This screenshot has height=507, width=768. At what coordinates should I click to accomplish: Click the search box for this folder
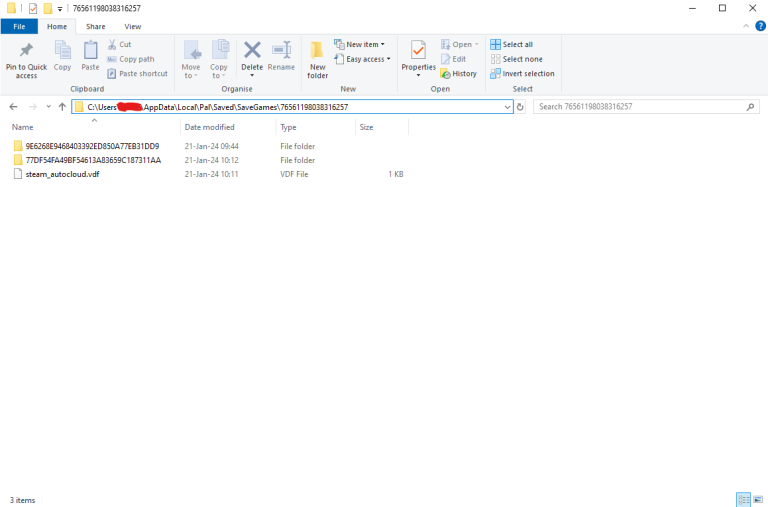[x=640, y=107]
